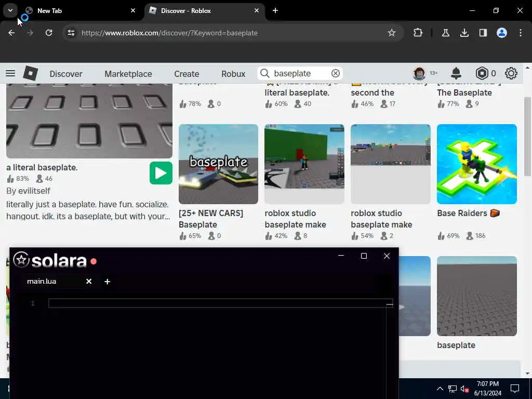Open 'The Baseplate' game title
532x399 pixels.
pos(464,92)
